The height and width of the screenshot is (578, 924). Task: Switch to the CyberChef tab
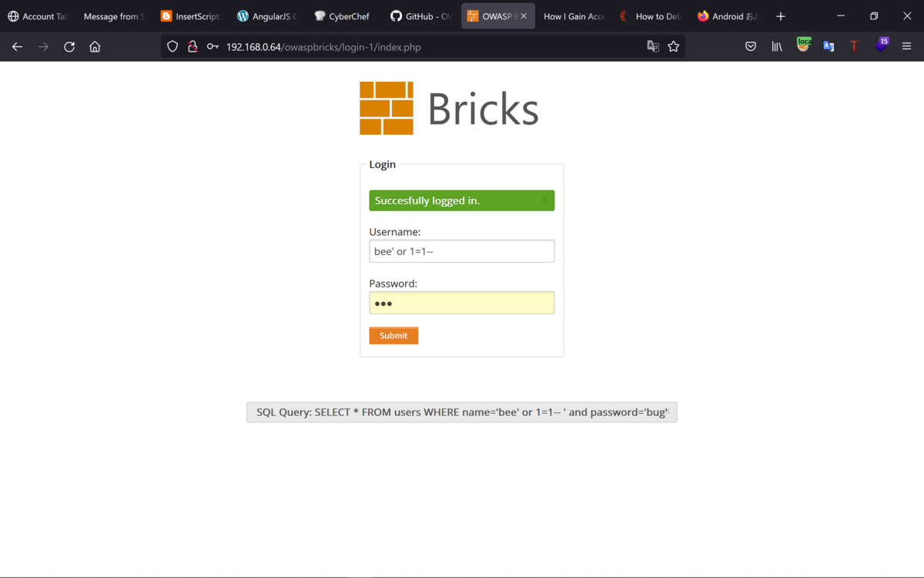click(x=343, y=16)
